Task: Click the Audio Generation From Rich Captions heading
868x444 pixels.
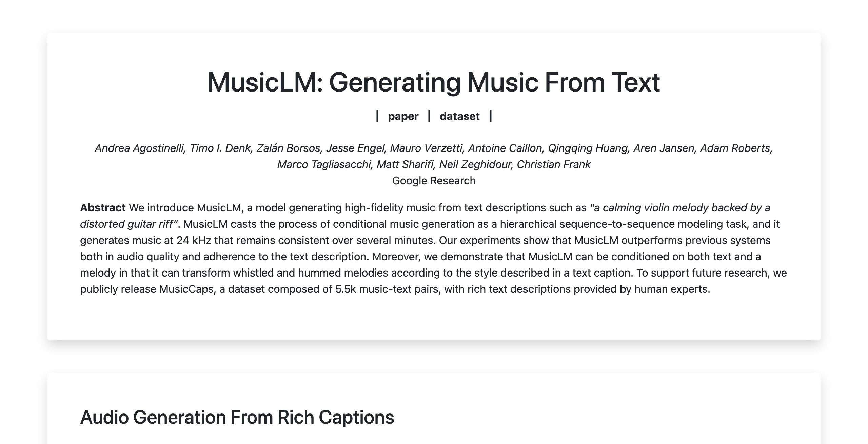Action: pos(237,417)
